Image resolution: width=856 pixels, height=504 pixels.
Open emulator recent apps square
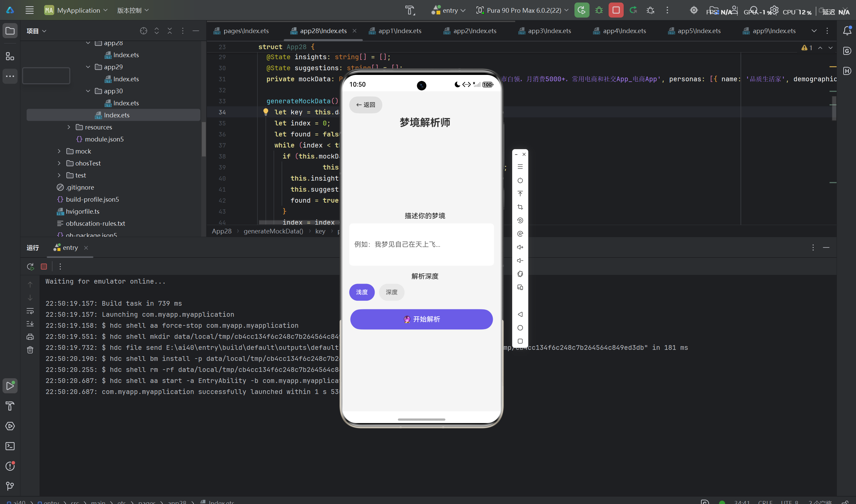520,341
